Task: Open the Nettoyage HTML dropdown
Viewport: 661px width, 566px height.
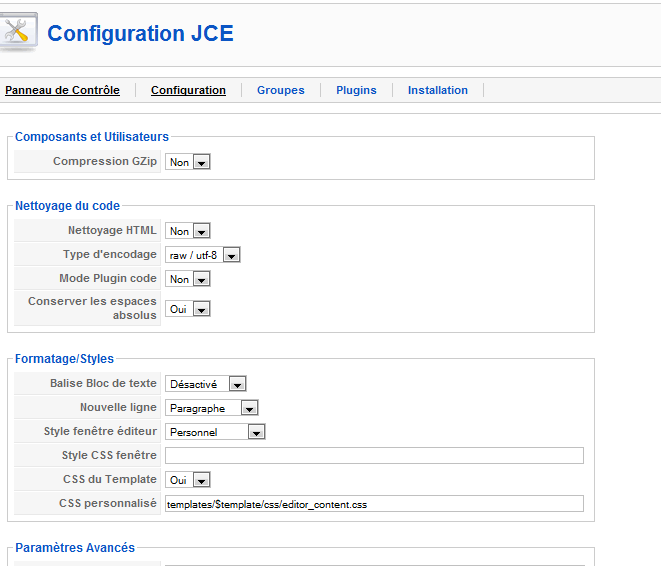Action: point(188,231)
